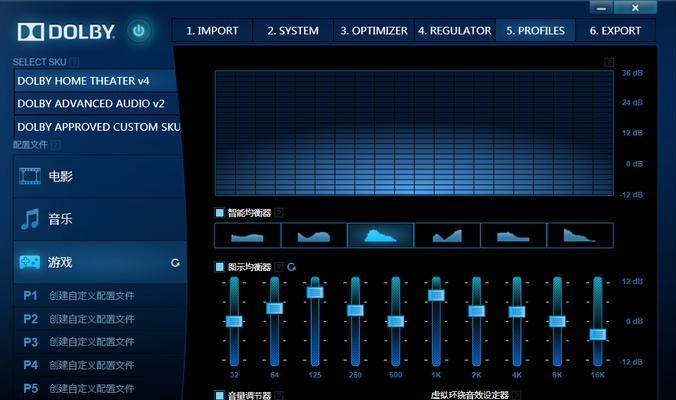The height and width of the screenshot is (400, 676).
Task: Reset graphic equalizer with its refresh icon
Action: [x=291, y=267]
